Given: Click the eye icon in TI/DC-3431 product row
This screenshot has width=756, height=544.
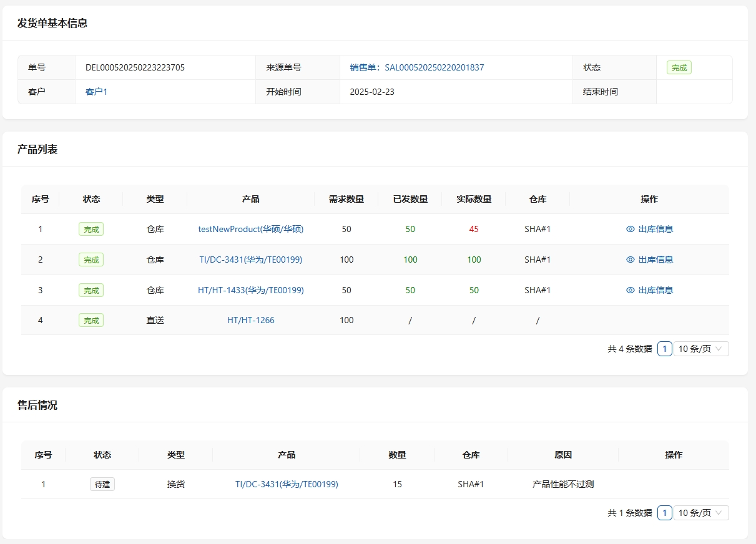Looking at the screenshot, I should coord(630,260).
